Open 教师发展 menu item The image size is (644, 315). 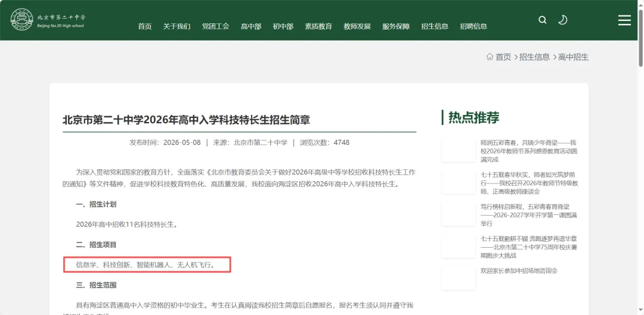(x=357, y=26)
